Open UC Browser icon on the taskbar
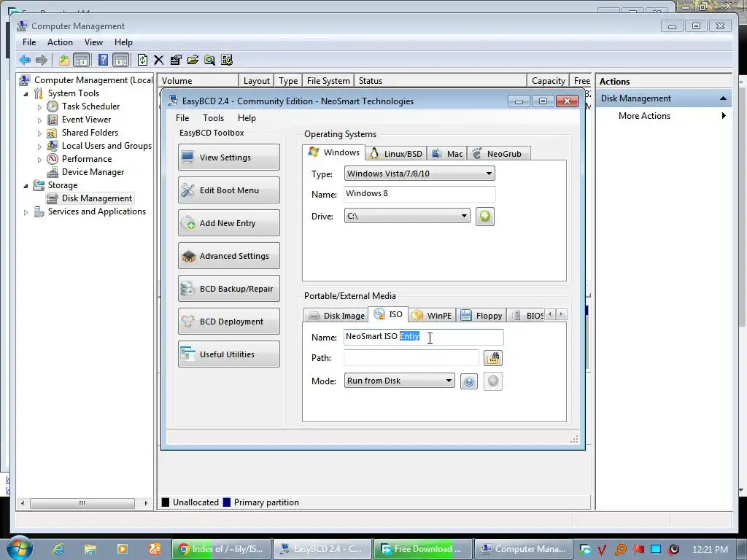 [x=155, y=549]
